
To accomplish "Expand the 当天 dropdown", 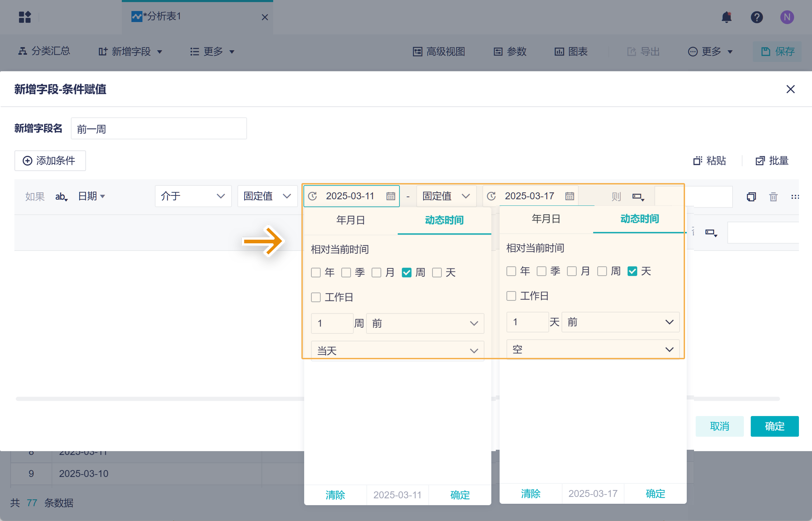I will click(x=397, y=351).
